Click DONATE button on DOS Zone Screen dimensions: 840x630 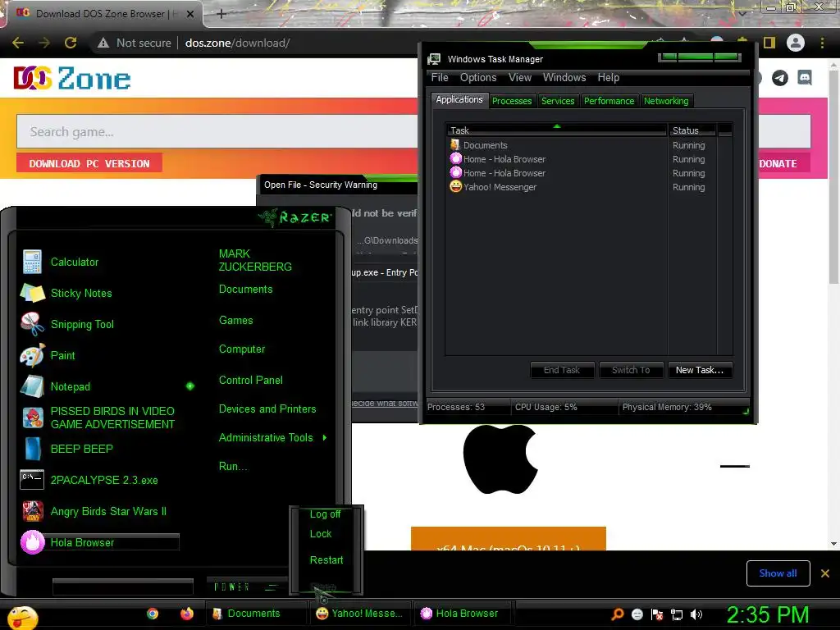point(779,163)
